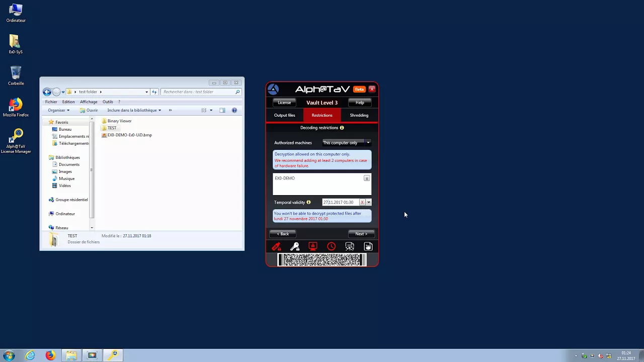
Task: Click the Next > button
Action: click(x=361, y=234)
